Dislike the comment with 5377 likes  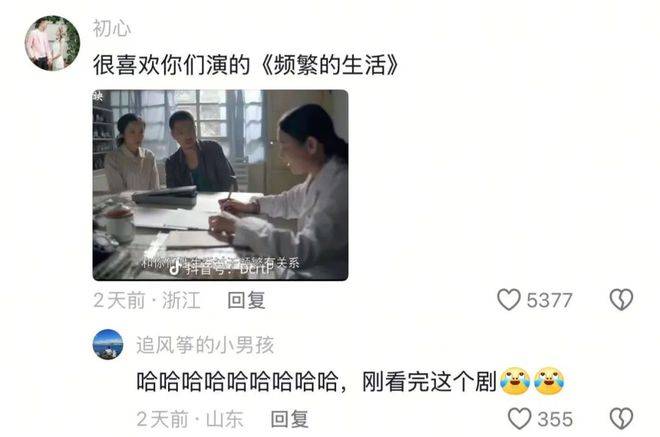tap(621, 299)
